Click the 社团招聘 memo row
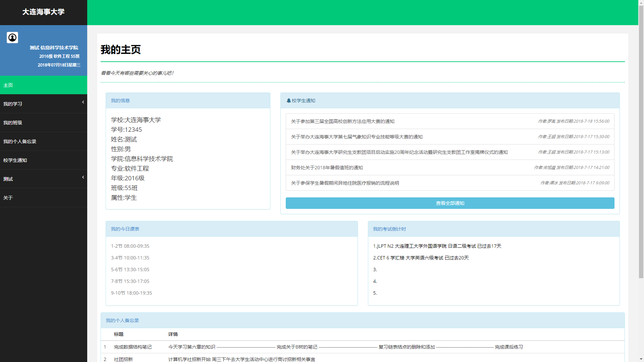 [123, 359]
